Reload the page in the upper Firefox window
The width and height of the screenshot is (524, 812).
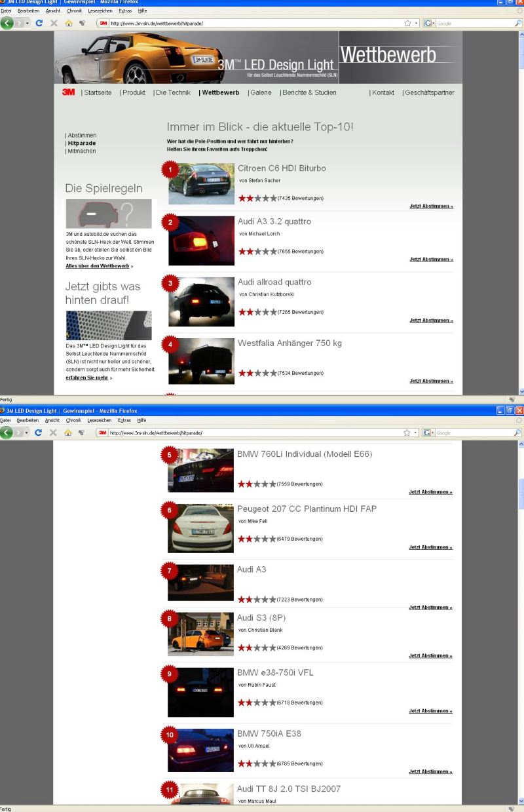coord(38,23)
